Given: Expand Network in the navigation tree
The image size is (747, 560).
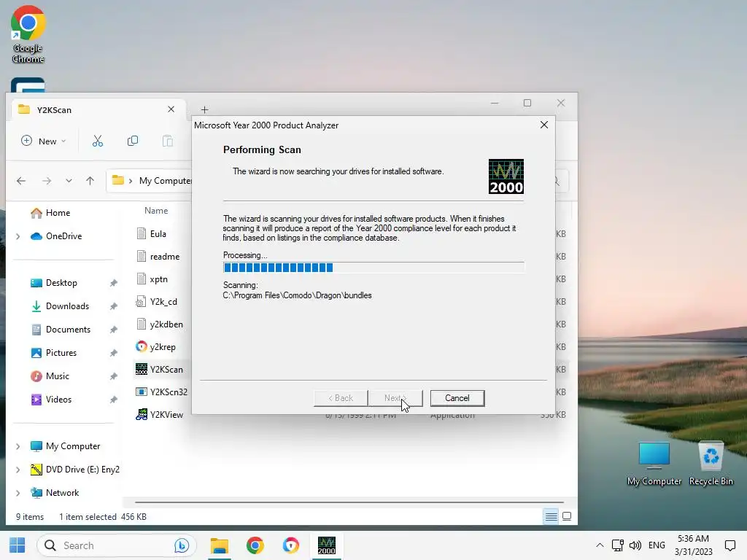Looking at the screenshot, I should pos(18,493).
